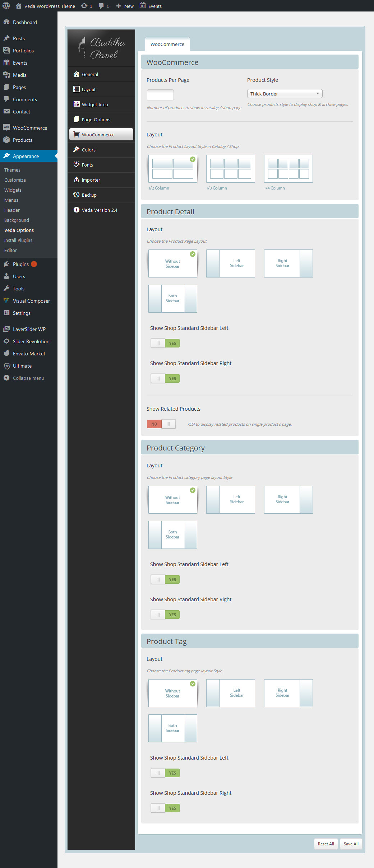The width and height of the screenshot is (374, 868).
Task: Choose the 1/4 Column layout thumbnail
Action: coord(288,169)
